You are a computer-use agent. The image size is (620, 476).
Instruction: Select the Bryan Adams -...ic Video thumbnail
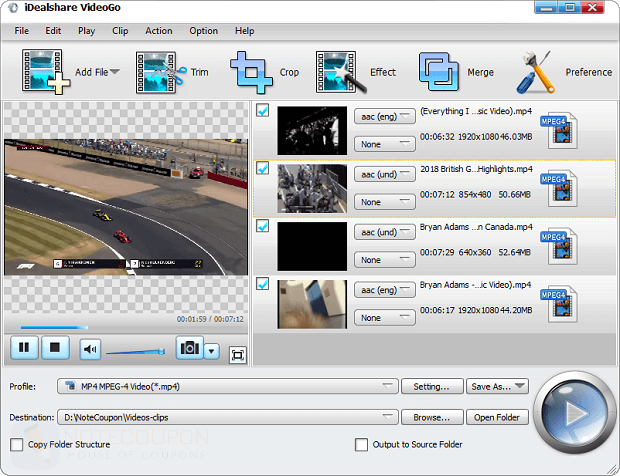[312, 304]
